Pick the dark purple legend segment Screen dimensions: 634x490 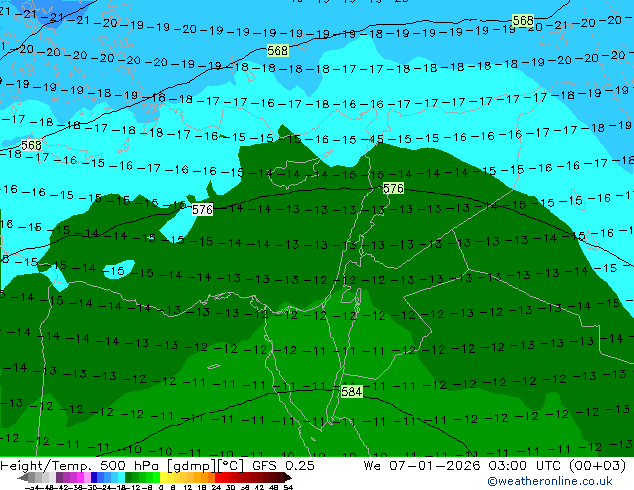click(59, 477)
